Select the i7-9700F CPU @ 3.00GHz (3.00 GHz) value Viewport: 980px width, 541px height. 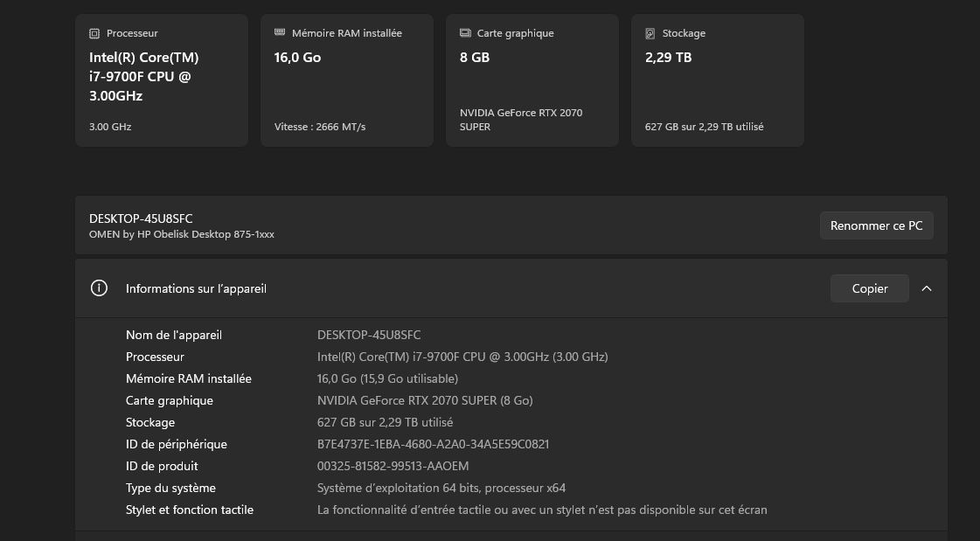pyautogui.click(x=462, y=357)
